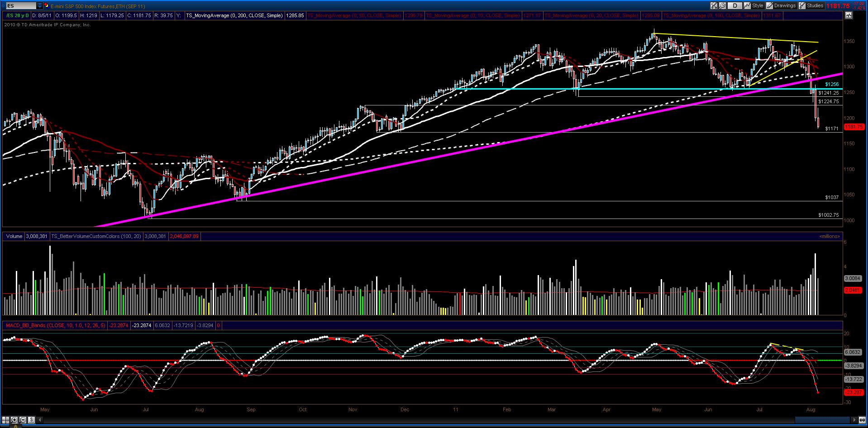Click the Sep label on the time axis
The width and height of the screenshot is (868, 428).
251,409
